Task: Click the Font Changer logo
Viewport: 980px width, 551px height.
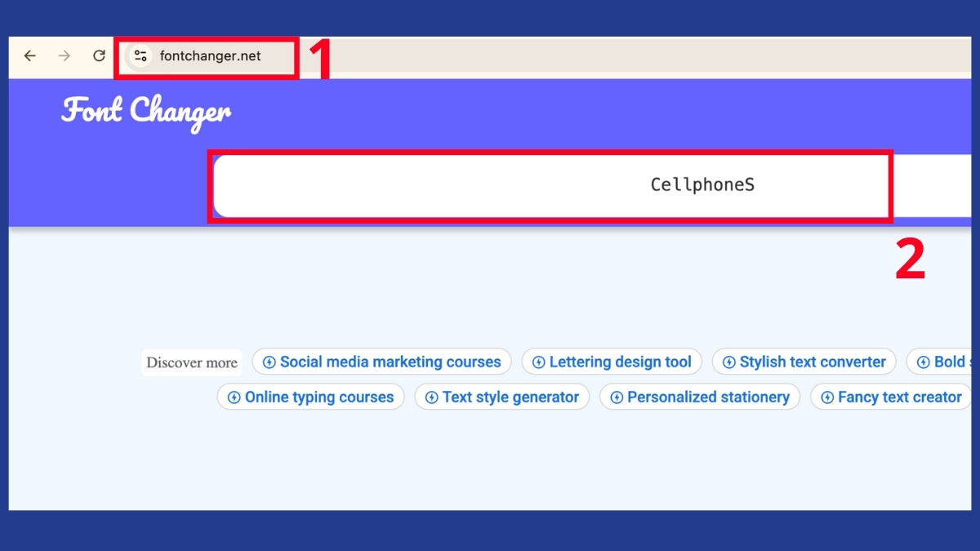Action: [x=145, y=112]
